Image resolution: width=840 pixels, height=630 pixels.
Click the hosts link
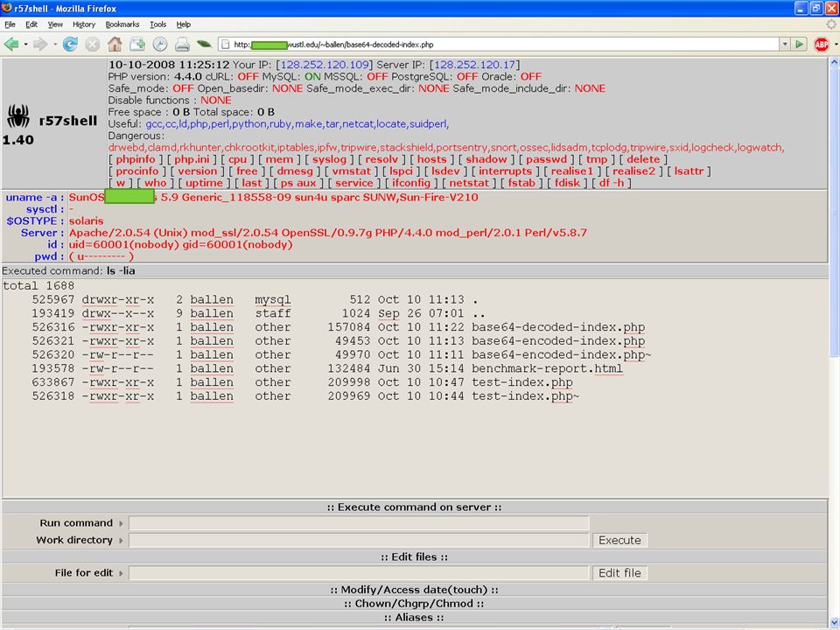pyautogui.click(x=431, y=159)
